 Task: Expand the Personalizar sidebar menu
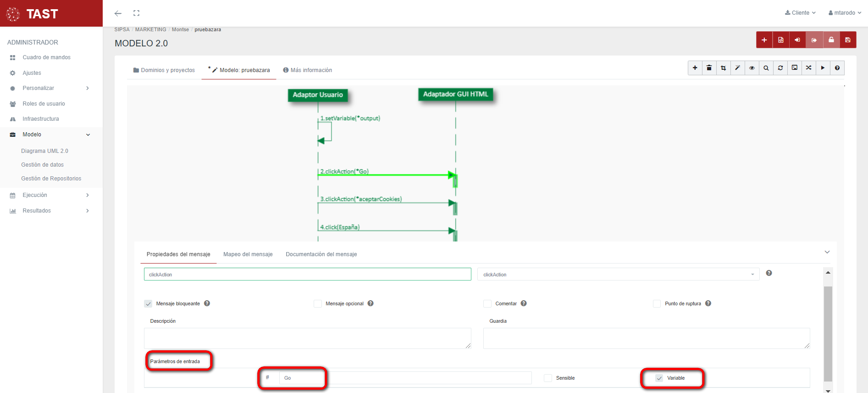(x=50, y=88)
